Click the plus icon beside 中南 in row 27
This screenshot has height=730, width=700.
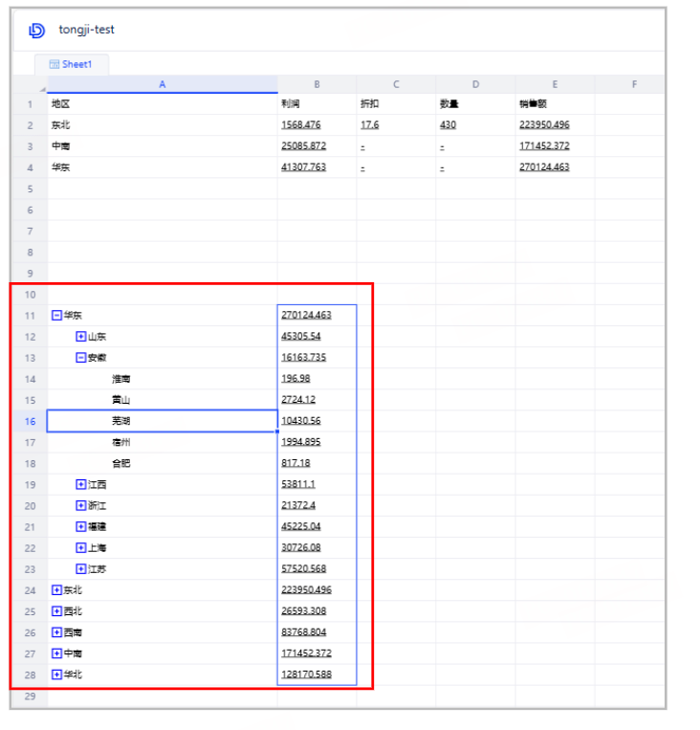(57, 653)
